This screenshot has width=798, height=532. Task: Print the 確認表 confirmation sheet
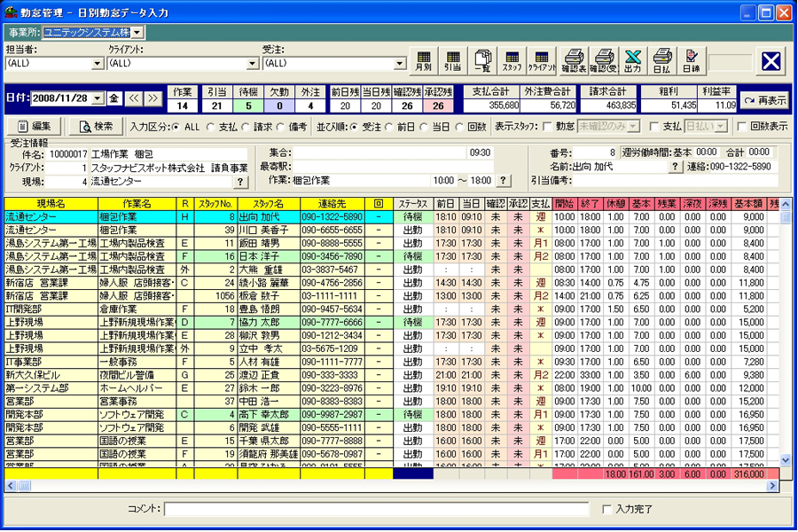pos(574,59)
